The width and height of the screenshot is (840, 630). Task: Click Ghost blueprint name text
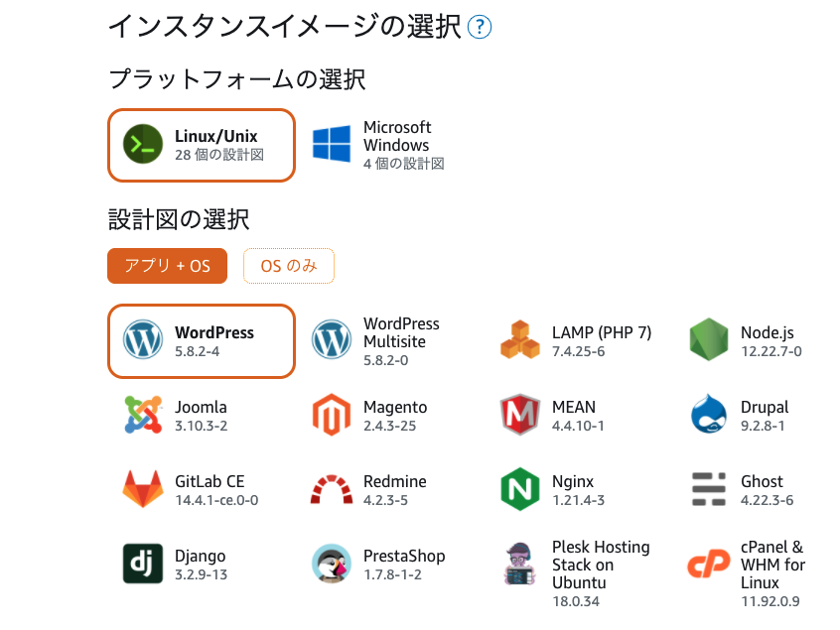click(762, 481)
